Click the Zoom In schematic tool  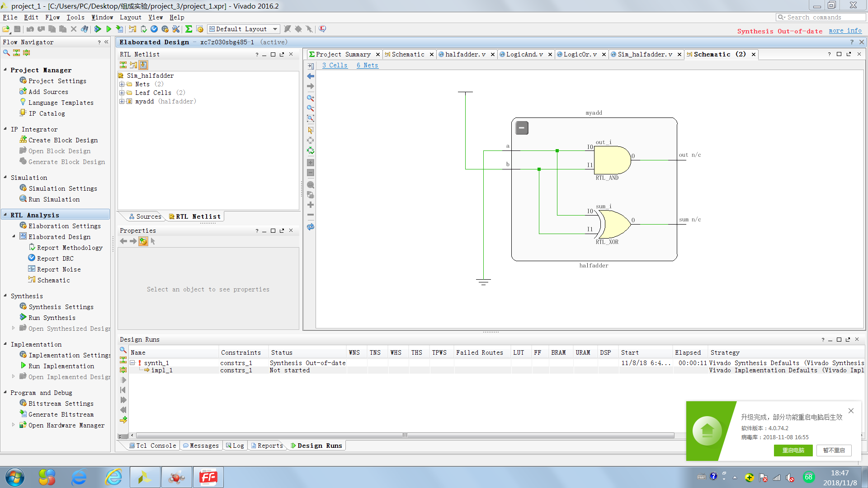pyautogui.click(x=311, y=98)
